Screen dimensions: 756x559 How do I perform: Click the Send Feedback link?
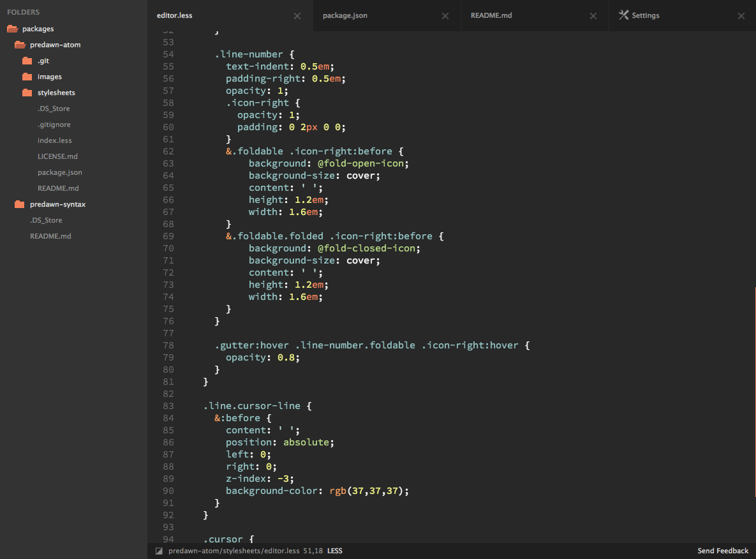pyautogui.click(x=723, y=550)
